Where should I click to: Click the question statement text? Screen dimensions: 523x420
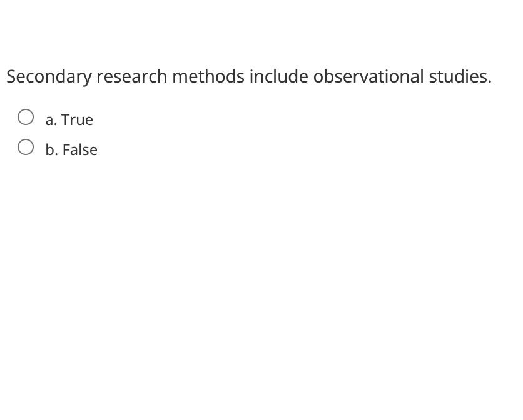point(248,76)
